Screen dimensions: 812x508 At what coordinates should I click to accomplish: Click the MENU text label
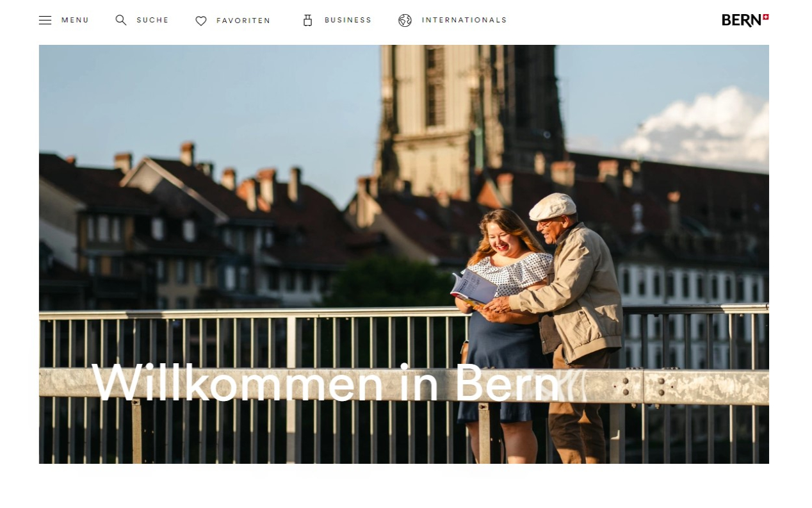[75, 20]
